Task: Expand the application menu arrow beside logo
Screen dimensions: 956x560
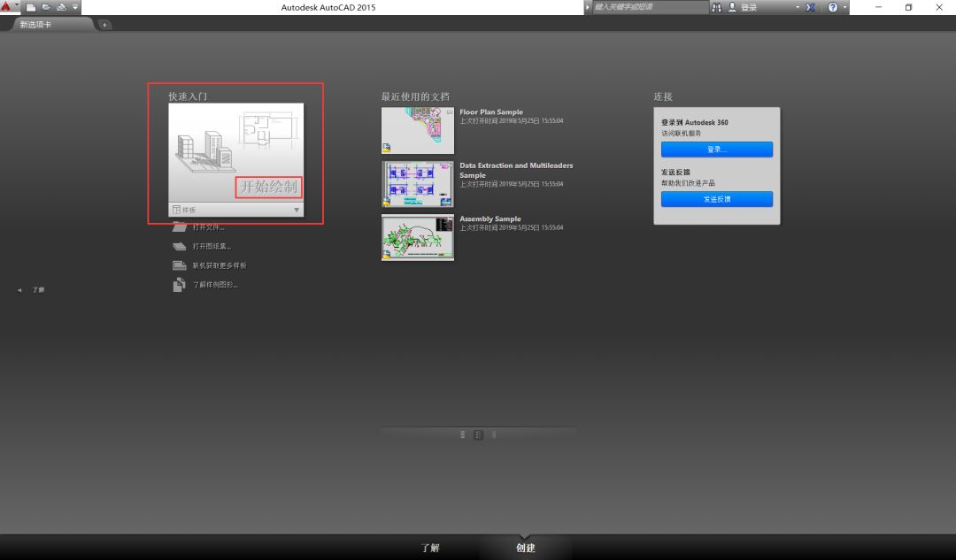Action: click(17, 5)
